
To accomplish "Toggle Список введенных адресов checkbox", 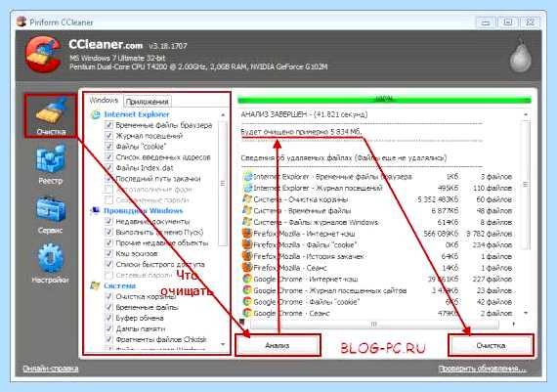I will click(108, 157).
